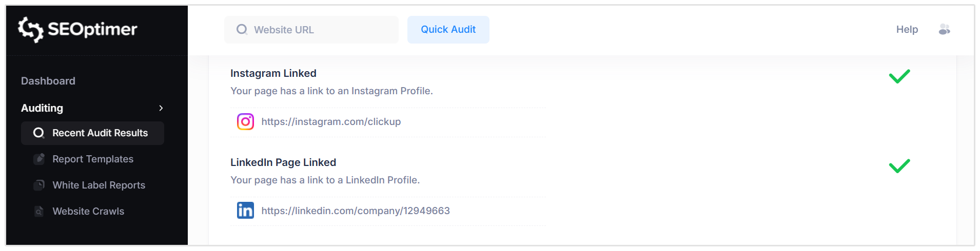Click the Report Templates sidebar icon
980x251 pixels.
[x=39, y=159]
